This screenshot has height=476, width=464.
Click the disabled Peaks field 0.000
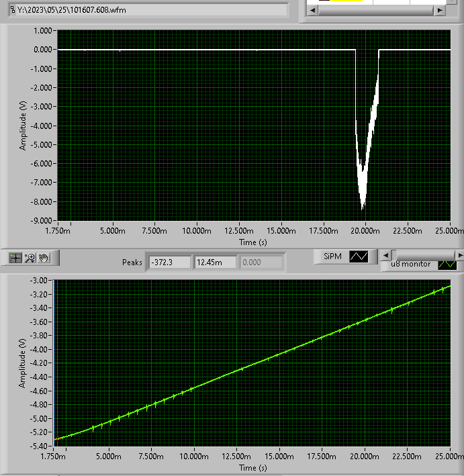coord(261,263)
